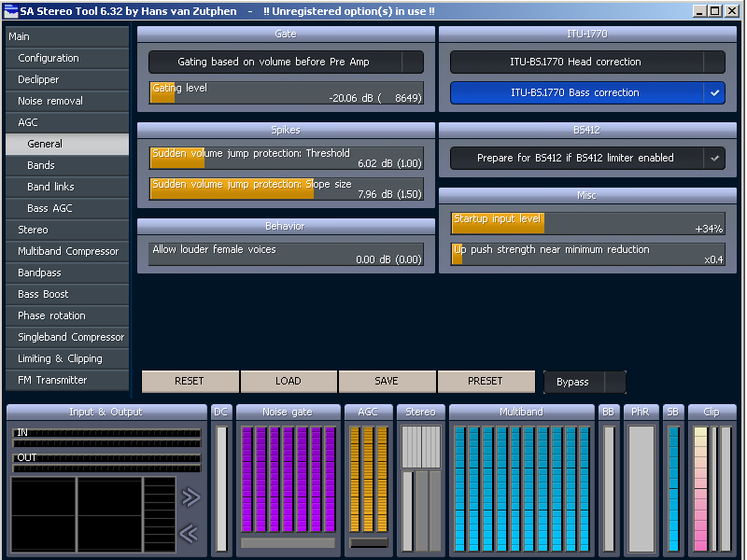Click the IN level meter
Viewport: 747px width, 560px height.
106,438
